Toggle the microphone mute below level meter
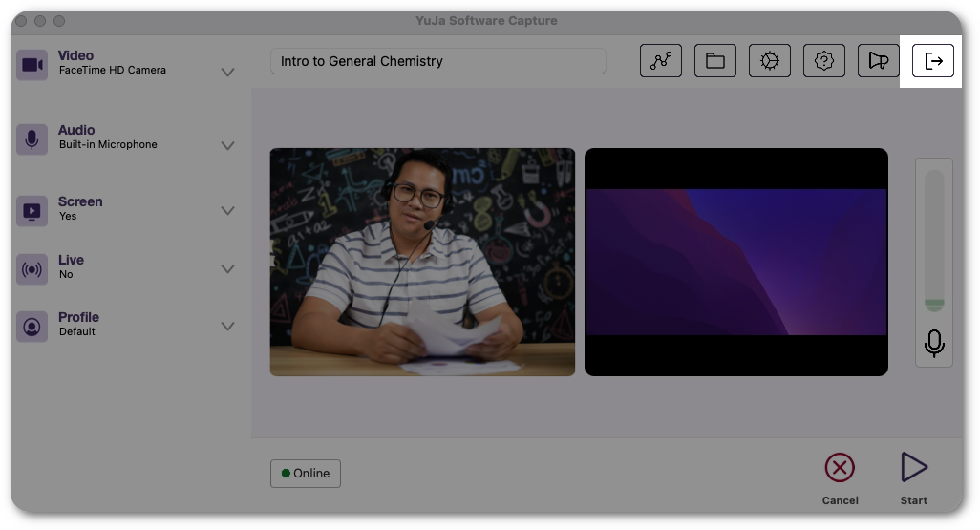The height and width of the screenshot is (530, 980). click(x=934, y=343)
